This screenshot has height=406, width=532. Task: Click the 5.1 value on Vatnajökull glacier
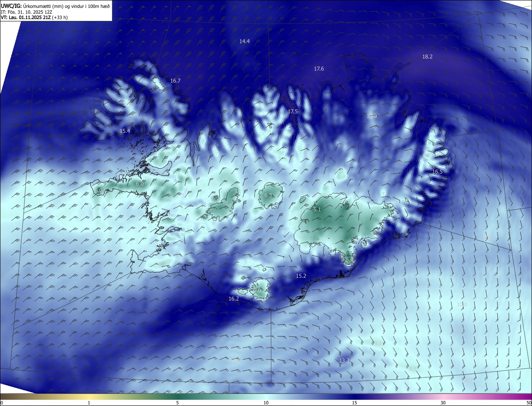(317, 210)
